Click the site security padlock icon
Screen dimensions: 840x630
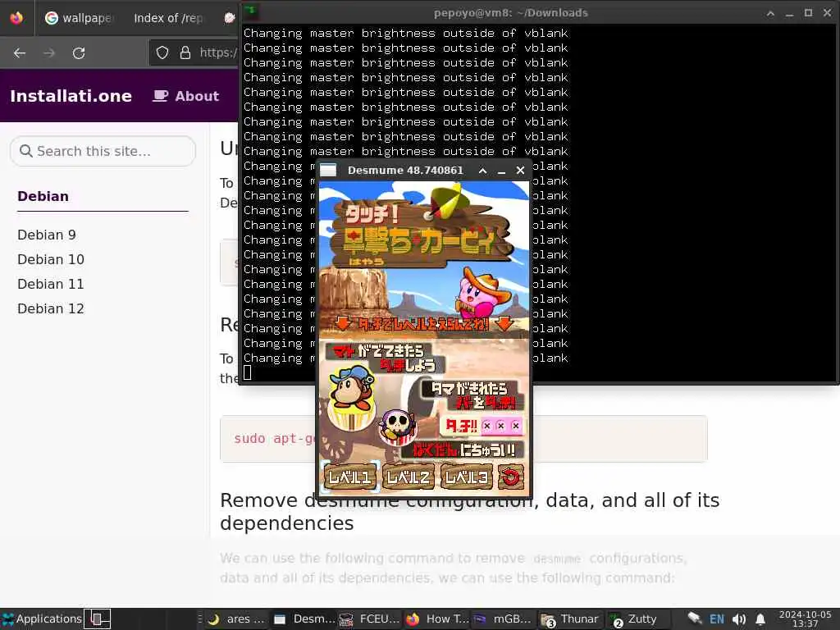click(x=185, y=52)
